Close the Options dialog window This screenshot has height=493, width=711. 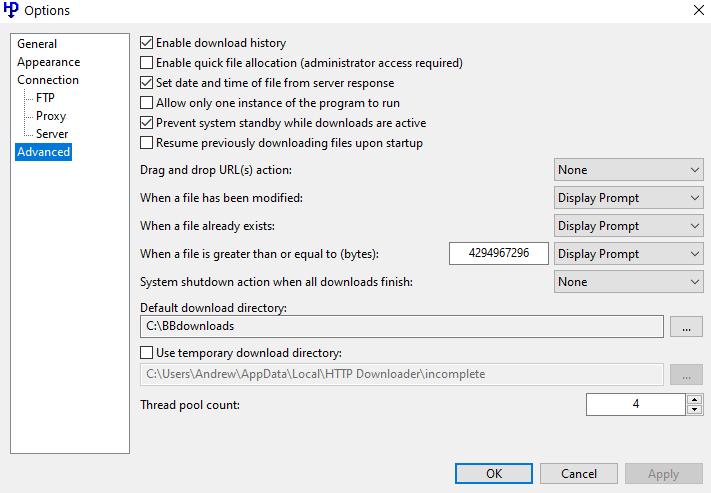[697, 11]
